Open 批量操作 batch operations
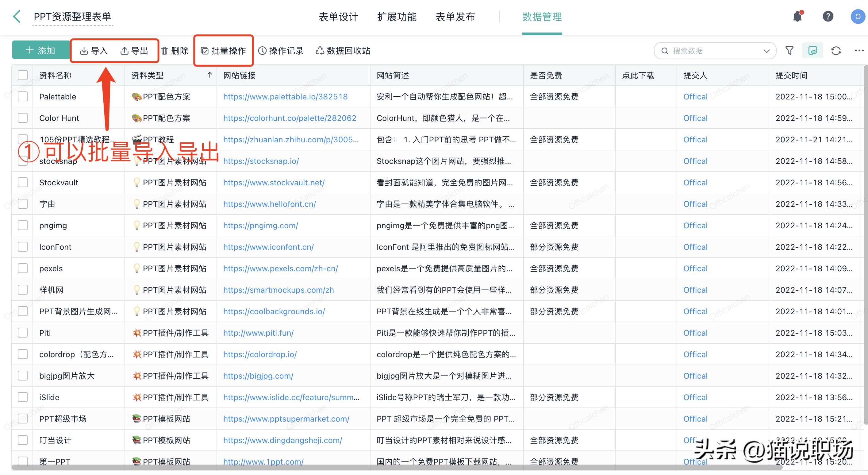The image size is (868, 475). tap(223, 51)
